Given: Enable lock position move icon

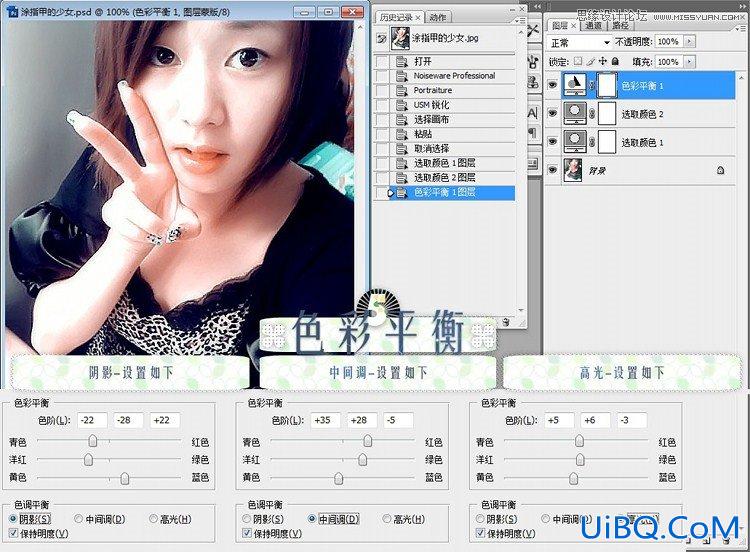Looking at the screenshot, I should tap(603, 61).
